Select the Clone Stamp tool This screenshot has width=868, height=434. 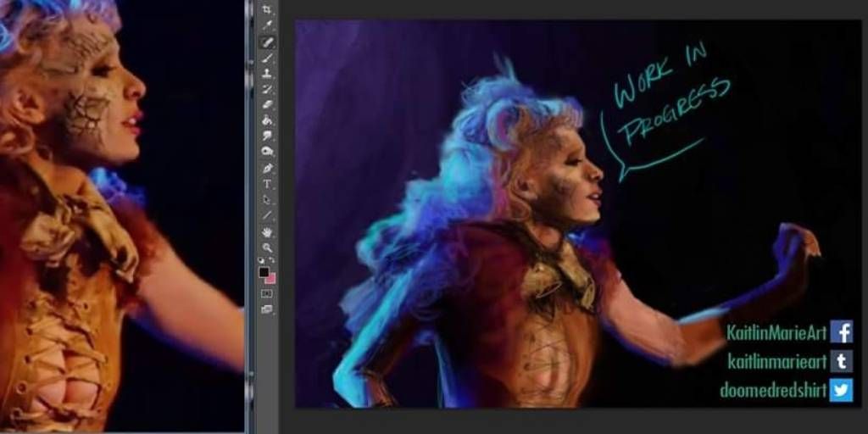(267, 73)
